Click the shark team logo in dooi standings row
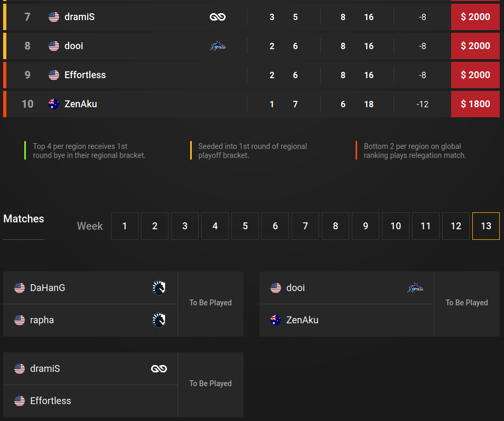504x421 pixels. coord(218,46)
